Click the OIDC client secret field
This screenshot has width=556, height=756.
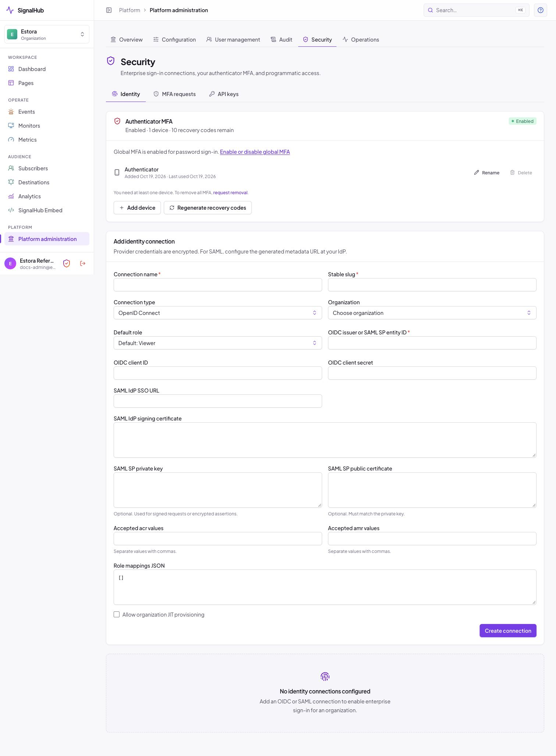[x=432, y=373]
